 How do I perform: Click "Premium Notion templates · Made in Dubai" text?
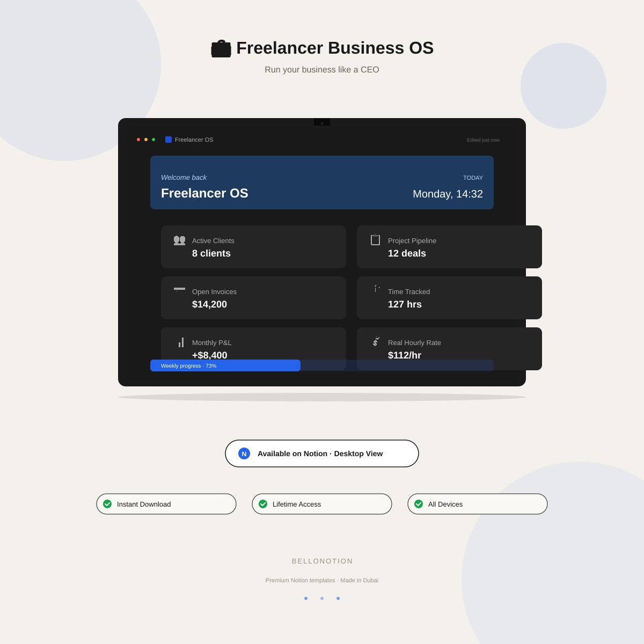(x=322, y=580)
